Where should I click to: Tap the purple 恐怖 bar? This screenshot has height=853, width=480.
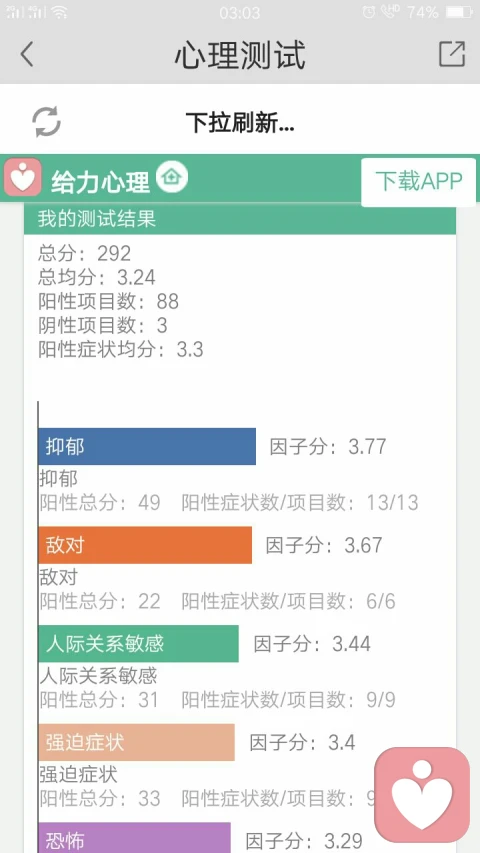134,838
